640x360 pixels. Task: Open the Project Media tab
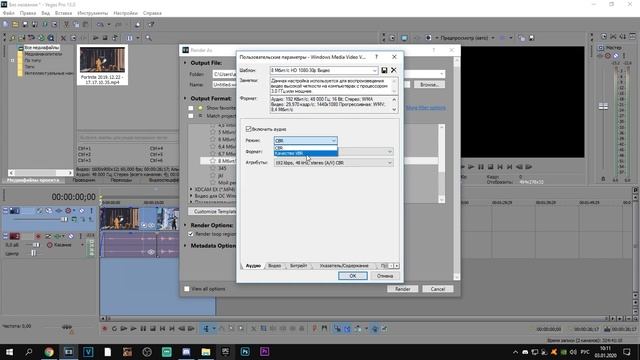click(33, 180)
